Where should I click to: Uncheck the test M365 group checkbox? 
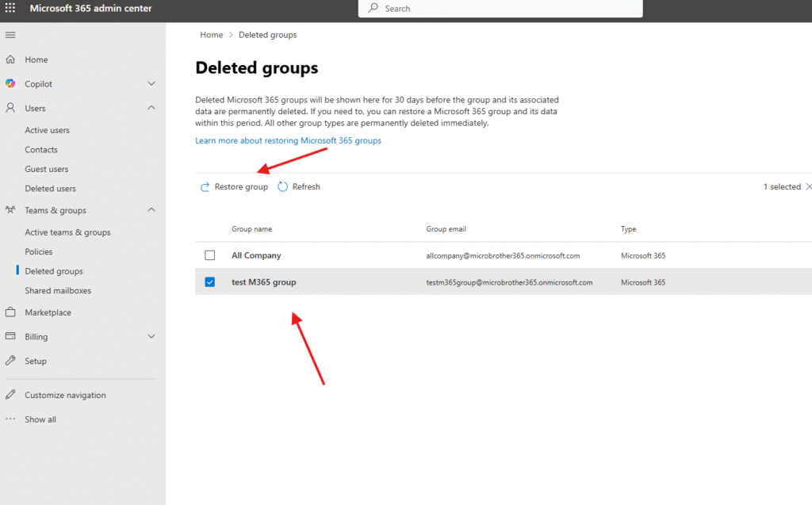coord(210,281)
